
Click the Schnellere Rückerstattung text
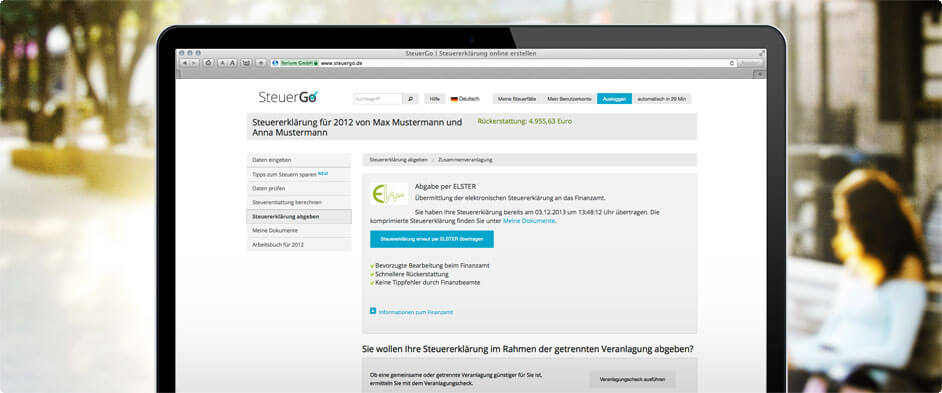[x=412, y=274]
